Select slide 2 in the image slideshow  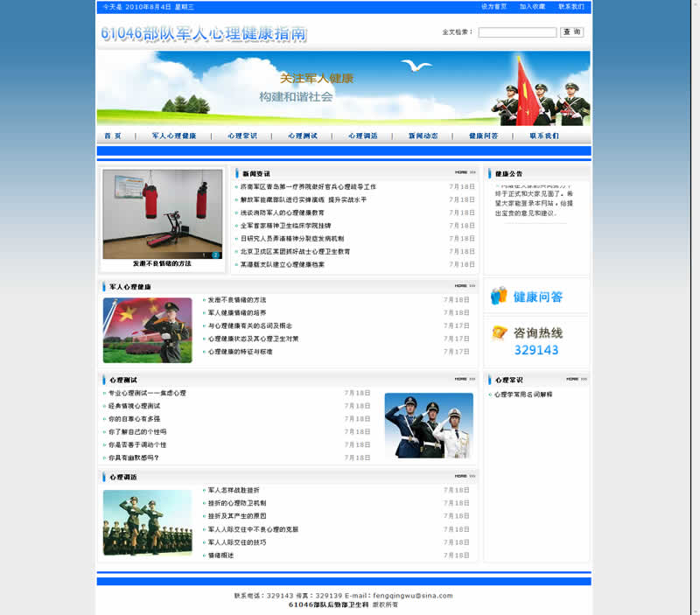pos(215,255)
